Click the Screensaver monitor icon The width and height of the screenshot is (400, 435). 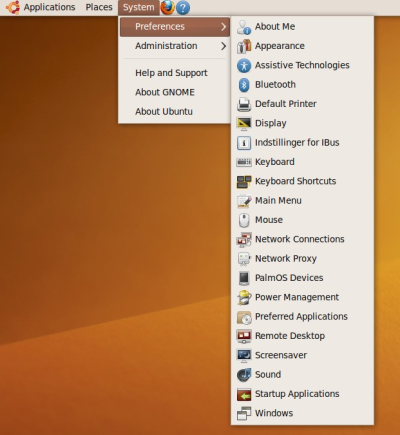click(x=244, y=355)
